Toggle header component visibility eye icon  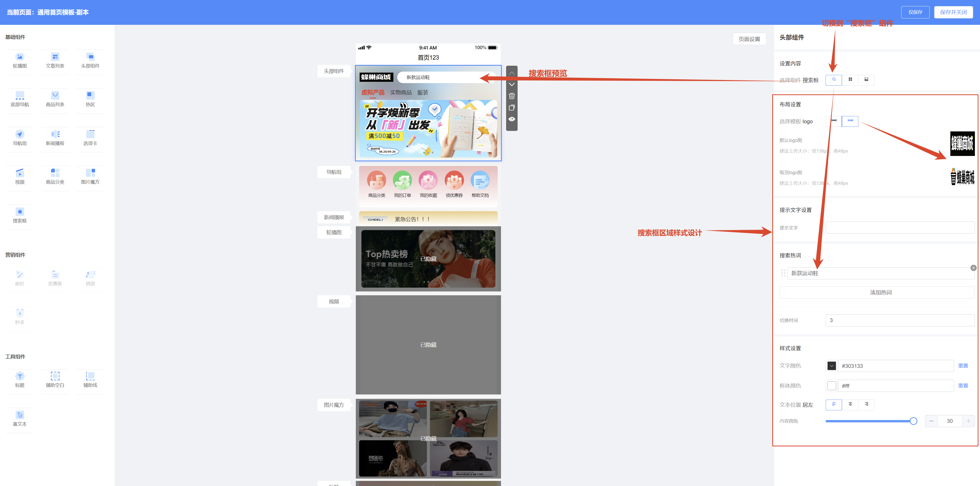(512, 119)
